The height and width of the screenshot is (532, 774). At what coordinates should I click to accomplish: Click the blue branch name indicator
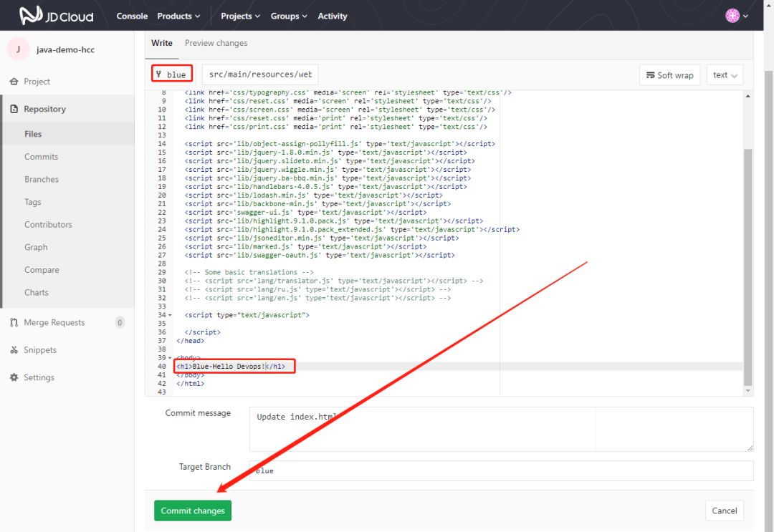172,74
